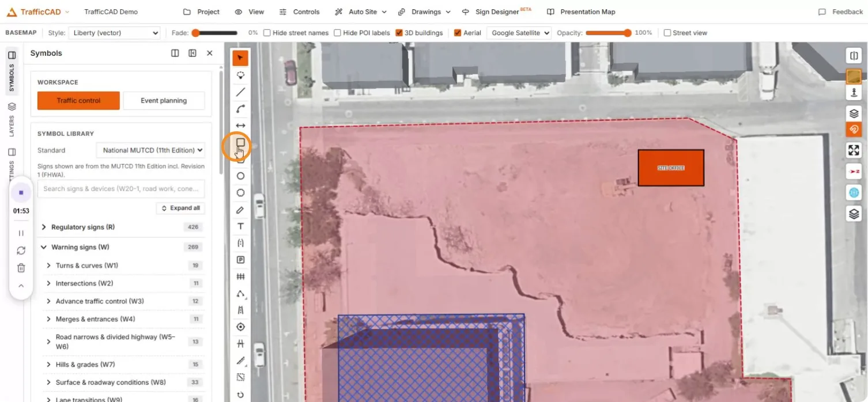Pick the ruler measure tool
Viewport: 868px width, 402px height.
(x=240, y=361)
